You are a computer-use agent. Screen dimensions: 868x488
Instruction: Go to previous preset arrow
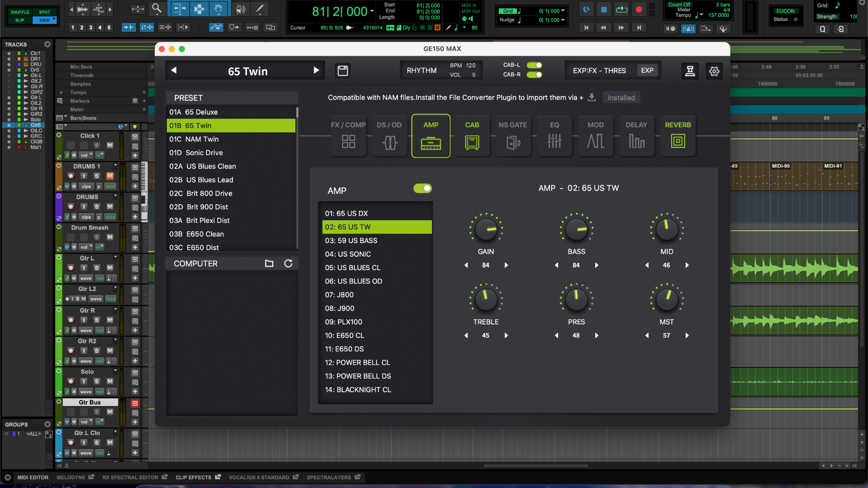point(174,70)
